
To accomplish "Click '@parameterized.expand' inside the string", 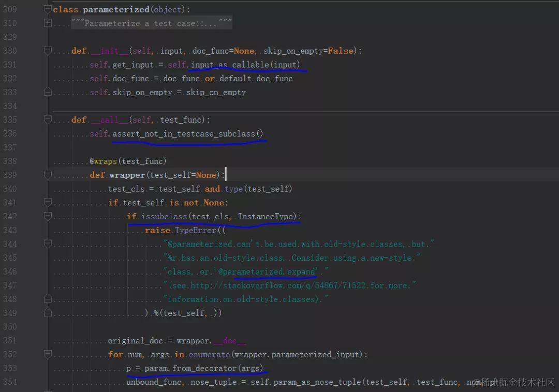I will [x=267, y=272].
